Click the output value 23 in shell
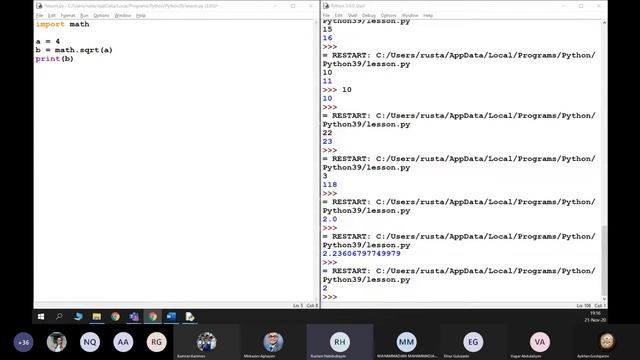The height and width of the screenshot is (360, 640). pyautogui.click(x=327, y=142)
